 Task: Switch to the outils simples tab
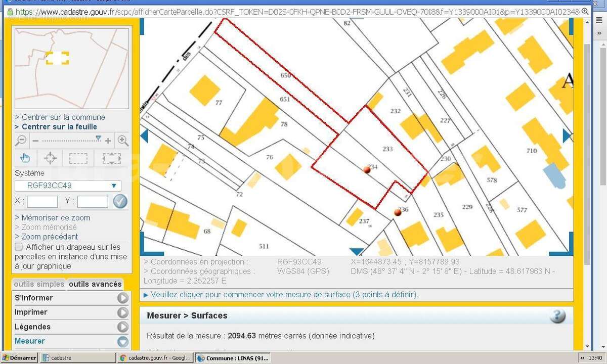click(x=39, y=284)
